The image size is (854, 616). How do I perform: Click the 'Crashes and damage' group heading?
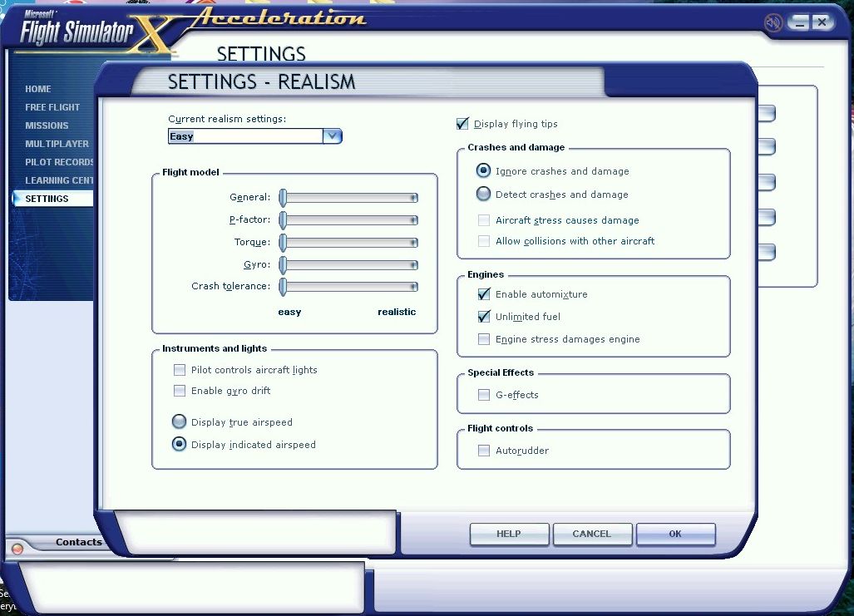pos(516,147)
